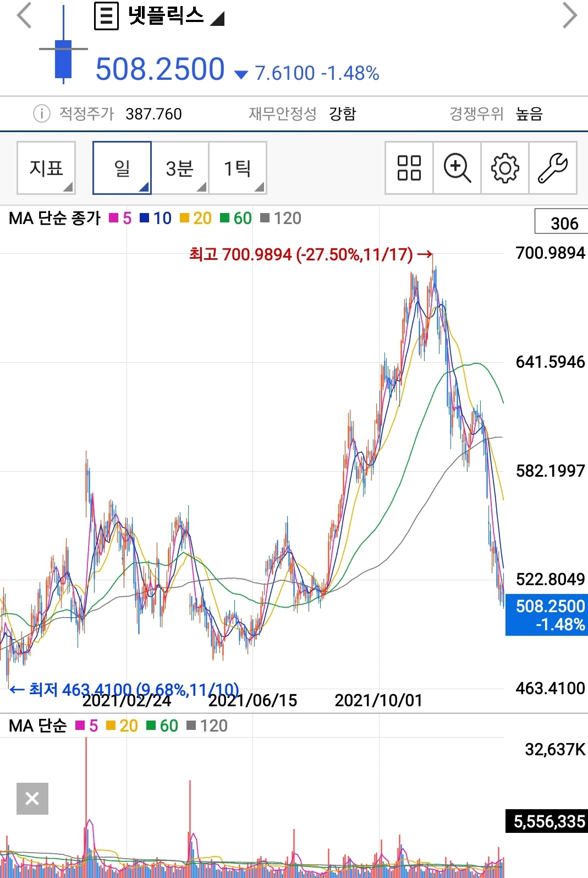Tap the current price tag 508.2500 on axis

547,615
